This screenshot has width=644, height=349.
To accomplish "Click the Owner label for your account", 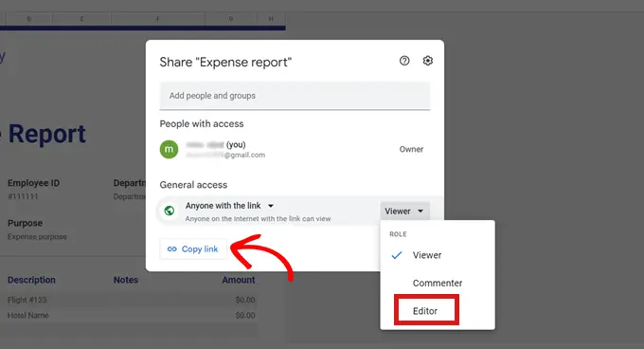I will point(411,149).
